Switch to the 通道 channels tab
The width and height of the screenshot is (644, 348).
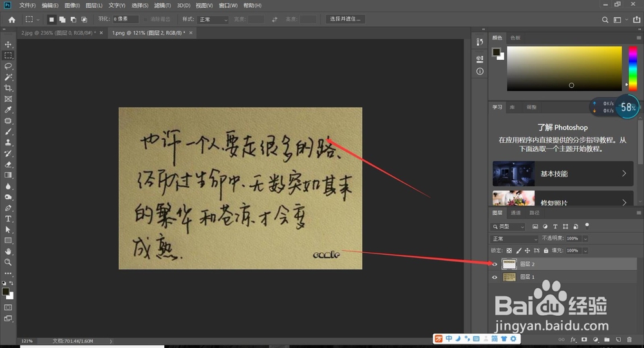(x=515, y=212)
